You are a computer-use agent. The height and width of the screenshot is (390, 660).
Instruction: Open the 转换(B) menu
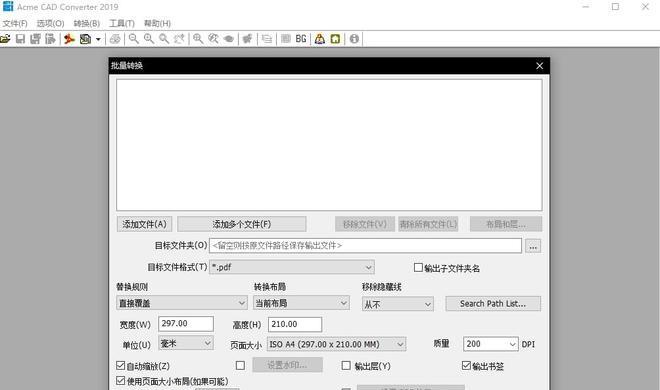[x=87, y=24]
